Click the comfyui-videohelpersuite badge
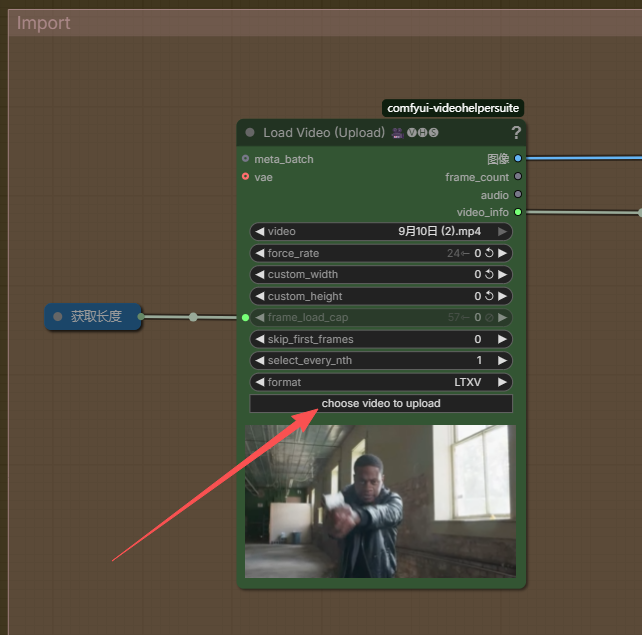 click(453, 108)
